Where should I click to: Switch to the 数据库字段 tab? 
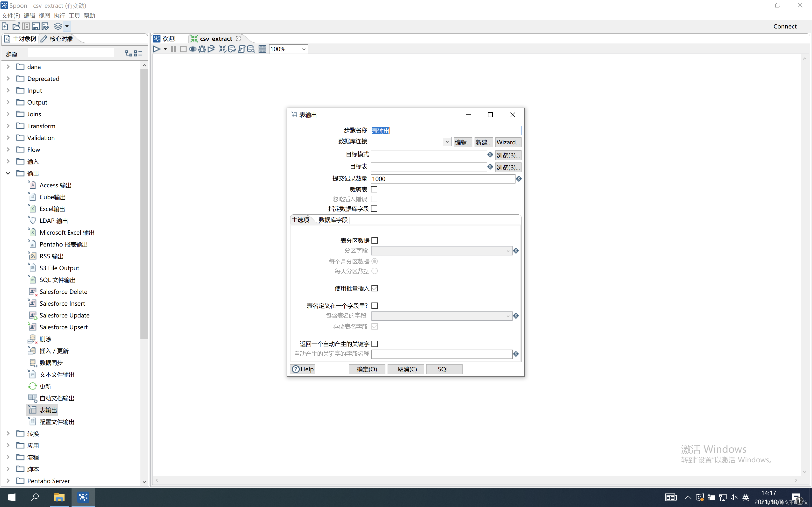[x=333, y=220]
